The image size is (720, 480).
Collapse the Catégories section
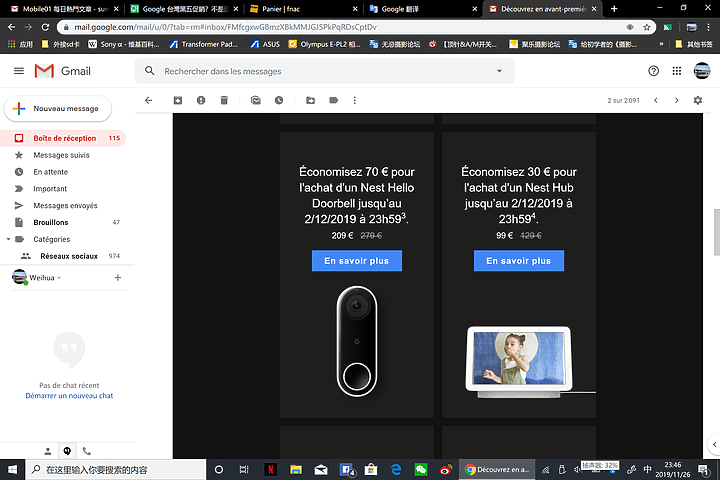click(x=8, y=239)
